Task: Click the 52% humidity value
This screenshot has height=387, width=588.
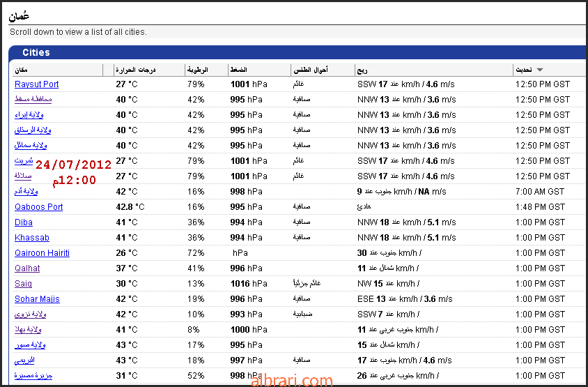Action: tap(196, 376)
